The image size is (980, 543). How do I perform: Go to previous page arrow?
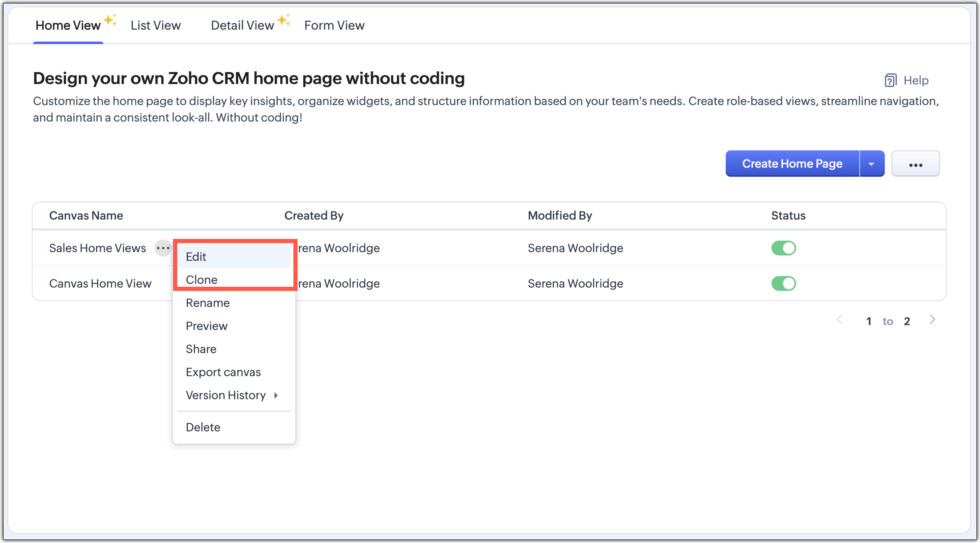click(839, 320)
